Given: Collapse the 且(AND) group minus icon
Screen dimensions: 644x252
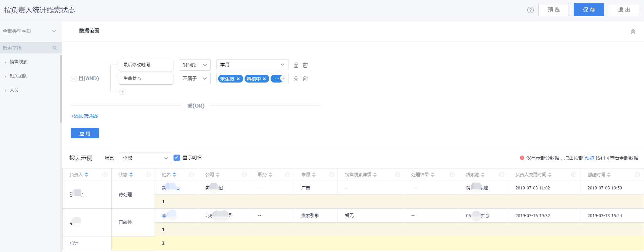Looking at the screenshot, I should (74, 78).
